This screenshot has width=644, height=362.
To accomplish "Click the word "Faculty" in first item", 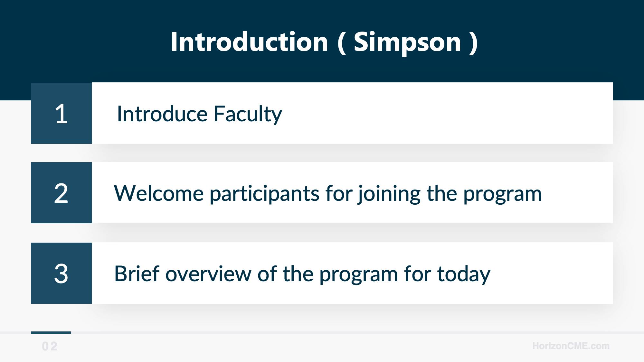I will (248, 114).
